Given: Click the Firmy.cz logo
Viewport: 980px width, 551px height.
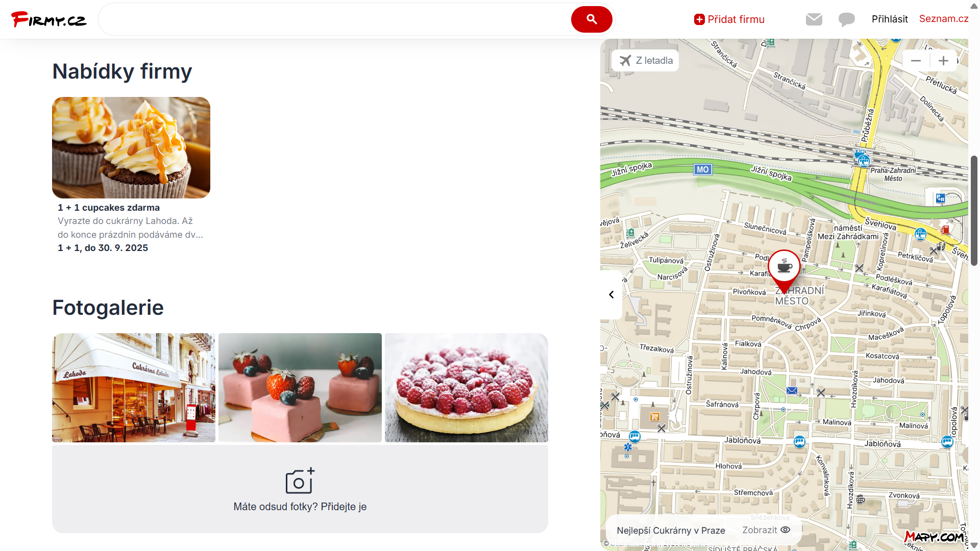Looking at the screenshot, I should coord(48,19).
